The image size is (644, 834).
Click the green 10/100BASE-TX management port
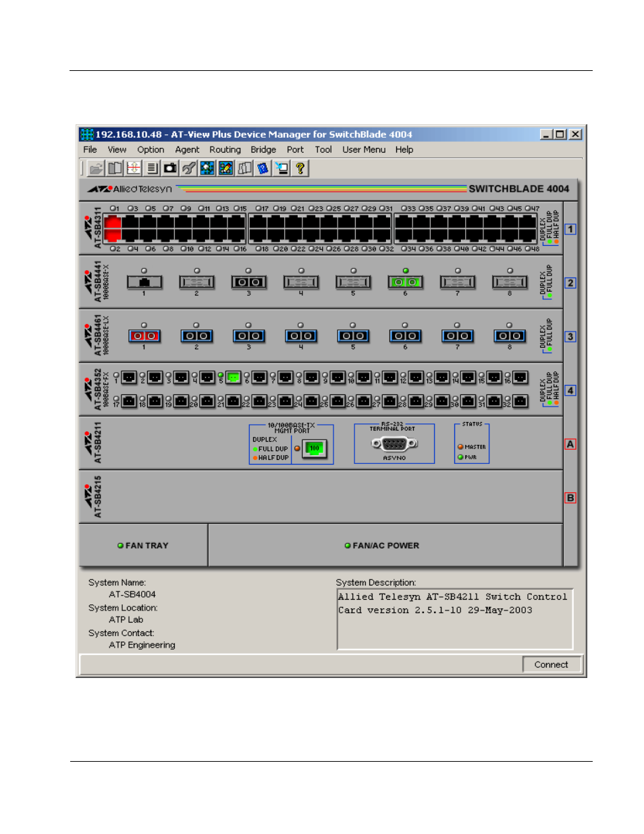click(315, 448)
